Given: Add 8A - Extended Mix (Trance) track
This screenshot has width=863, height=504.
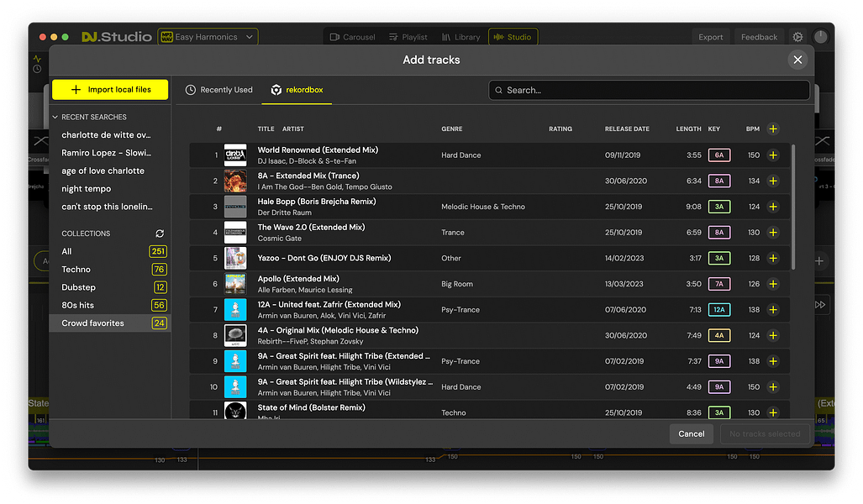Looking at the screenshot, I should coord(773,181).
